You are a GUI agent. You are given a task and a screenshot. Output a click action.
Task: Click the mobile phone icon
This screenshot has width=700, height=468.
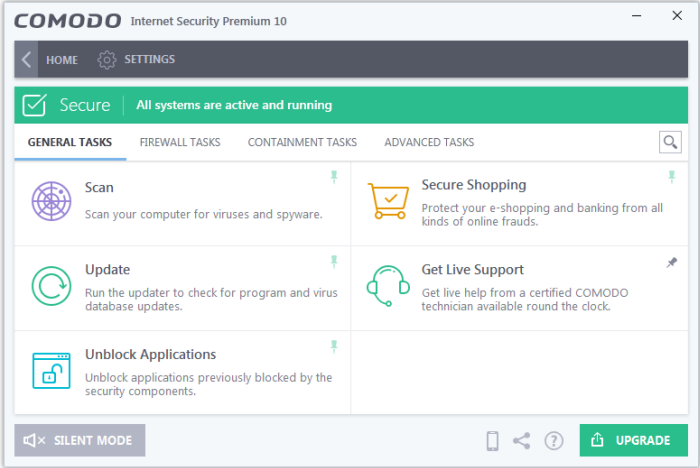[x=492, y=440]
